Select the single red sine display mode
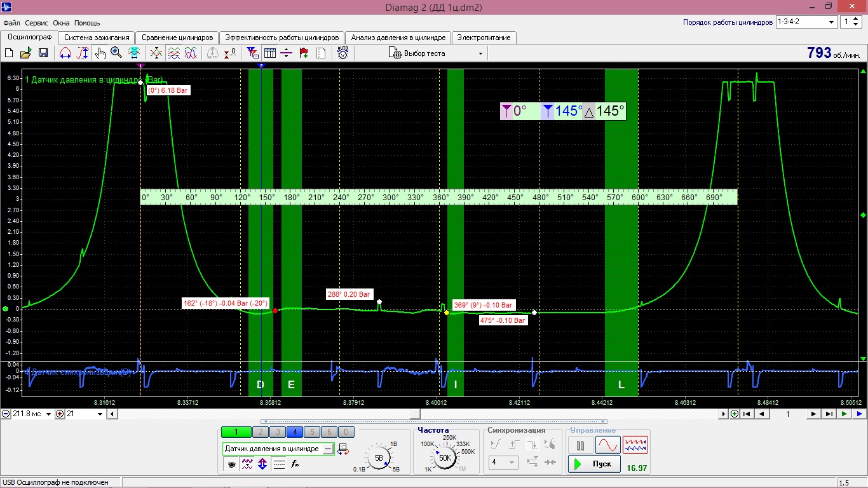 pos(607,445)
